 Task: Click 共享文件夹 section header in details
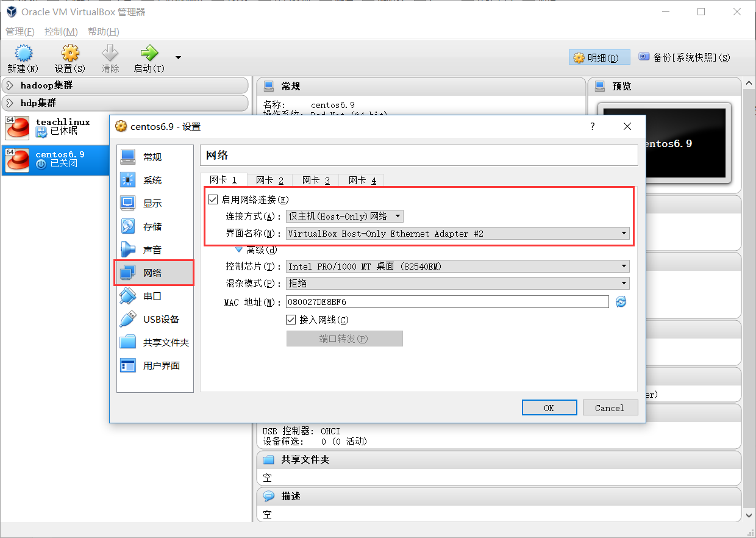point(499,459)
